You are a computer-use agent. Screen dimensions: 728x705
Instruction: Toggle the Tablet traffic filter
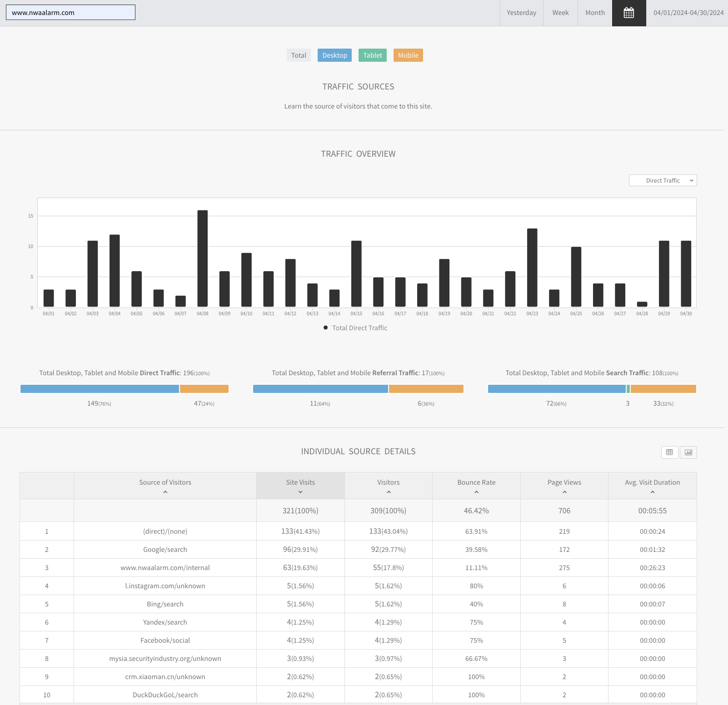click(373, 55)
